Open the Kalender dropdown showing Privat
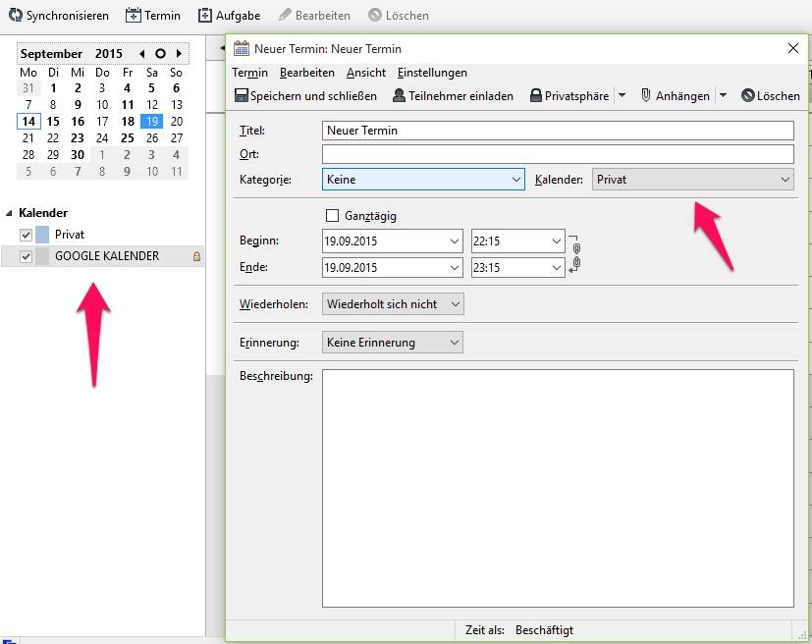 [692, 180]
